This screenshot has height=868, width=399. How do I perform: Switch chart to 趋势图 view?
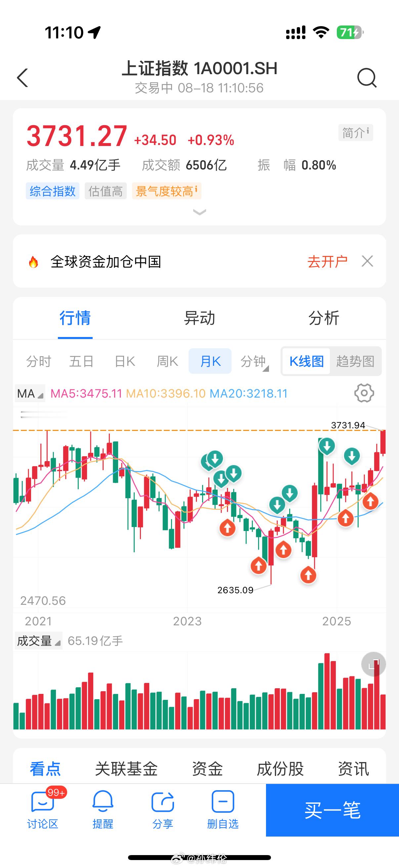[x=355, y=361]
